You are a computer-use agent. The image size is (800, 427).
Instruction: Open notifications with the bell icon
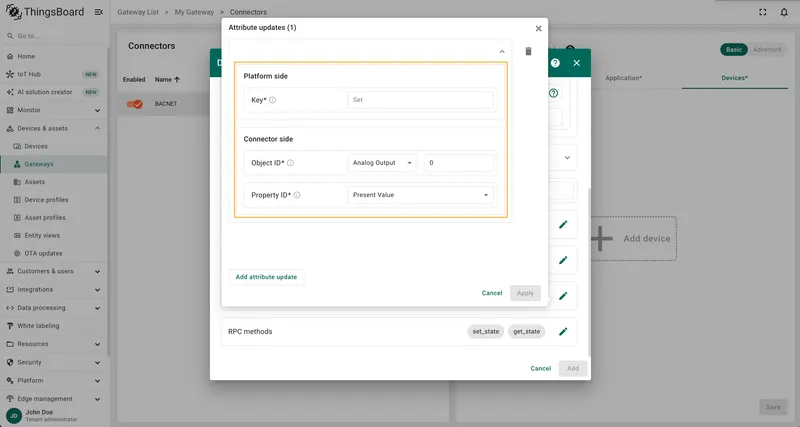(784, 12)
